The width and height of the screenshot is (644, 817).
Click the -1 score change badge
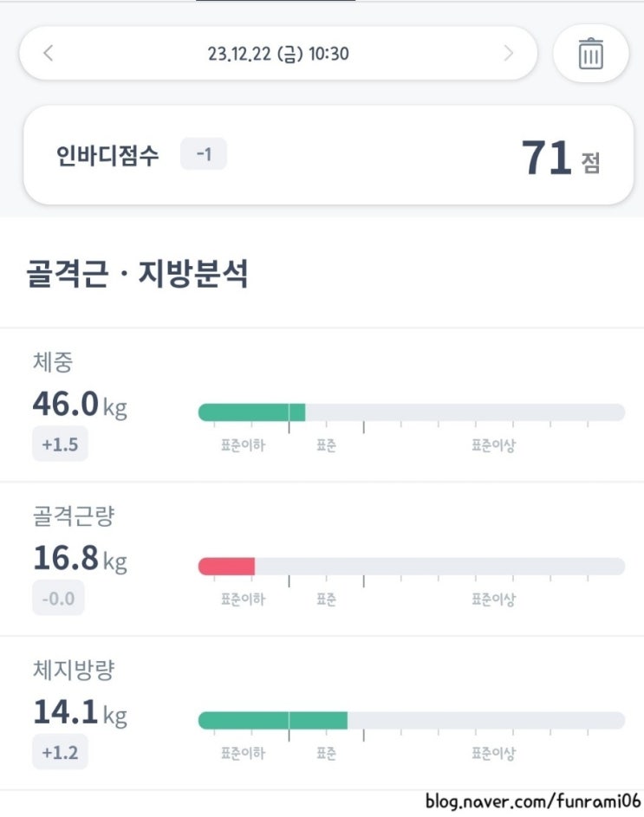[204, 155]
